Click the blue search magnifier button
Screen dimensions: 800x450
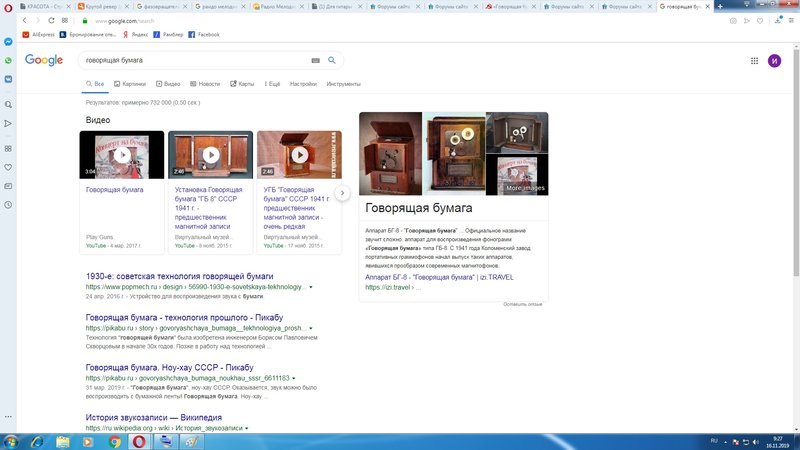[x=332, y=60]
